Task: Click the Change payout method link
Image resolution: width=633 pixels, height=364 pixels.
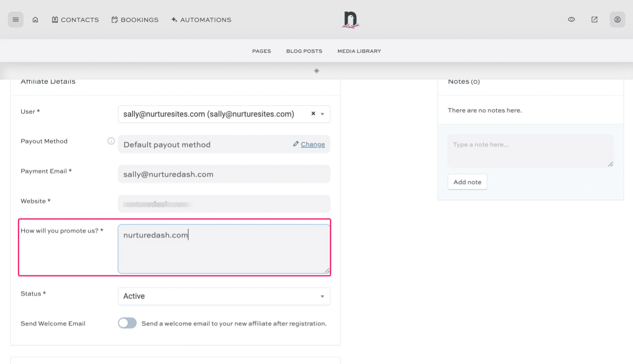Action: point(312,144)
